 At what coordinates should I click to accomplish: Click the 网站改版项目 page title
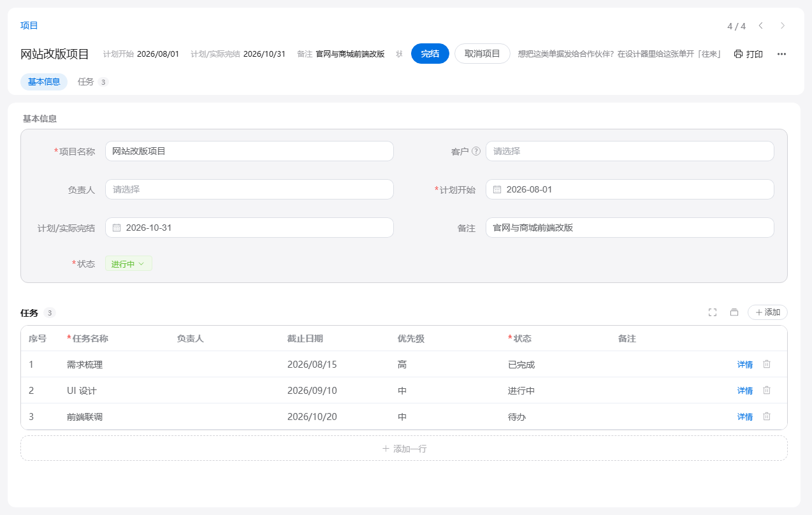(x=55, y=54)
